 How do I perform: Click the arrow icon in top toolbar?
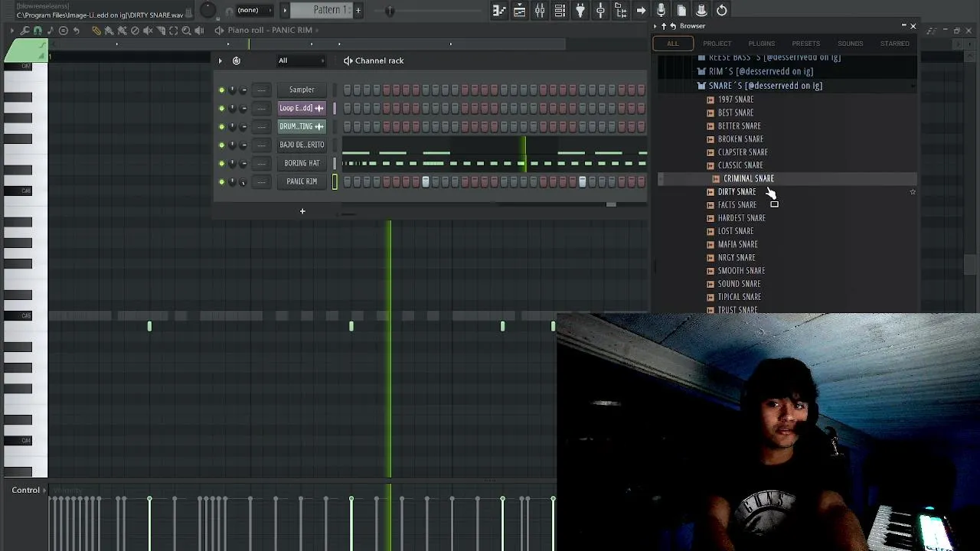tap(641, 10)
